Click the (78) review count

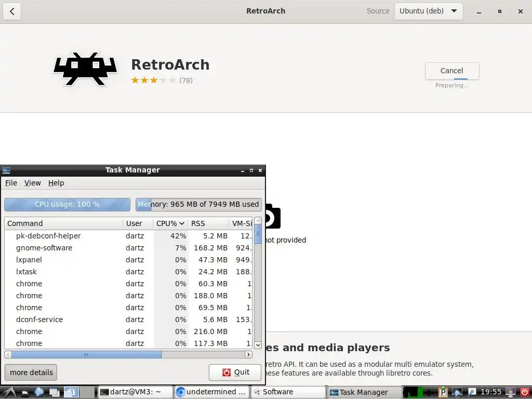click(x=186, y=81)
